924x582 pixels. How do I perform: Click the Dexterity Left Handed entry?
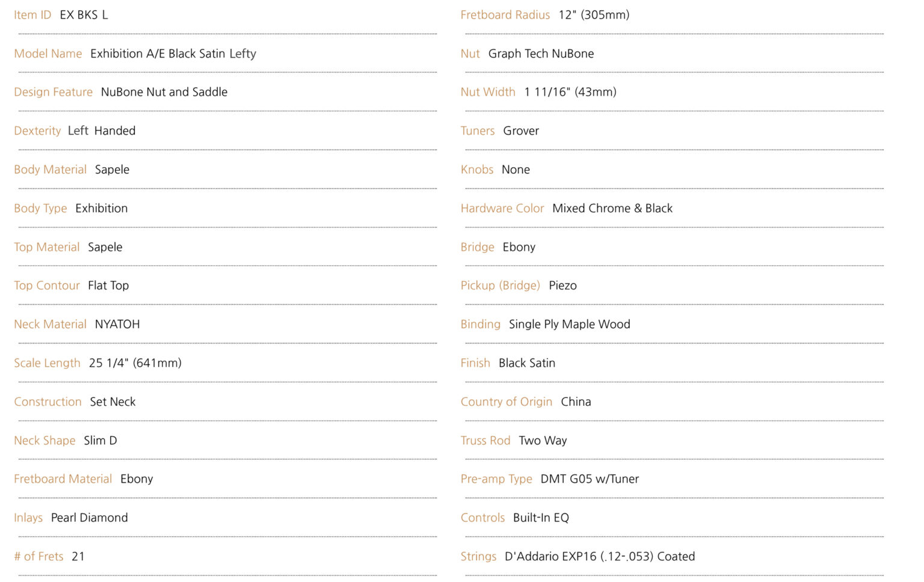(x=75, y=131)
